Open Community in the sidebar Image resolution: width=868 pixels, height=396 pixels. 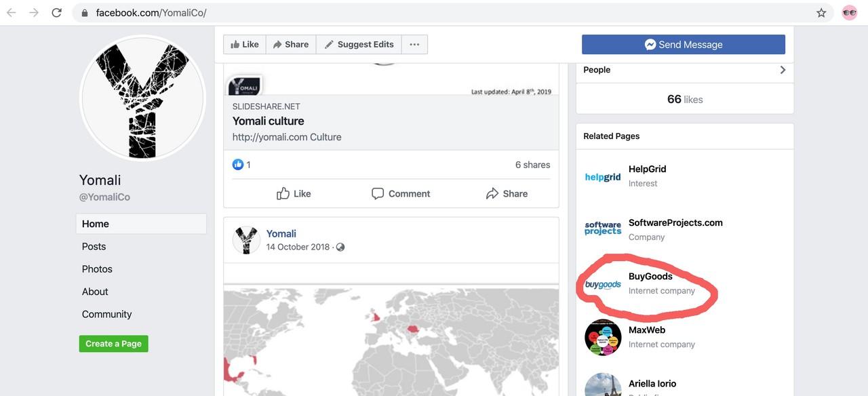pos(106,314)
